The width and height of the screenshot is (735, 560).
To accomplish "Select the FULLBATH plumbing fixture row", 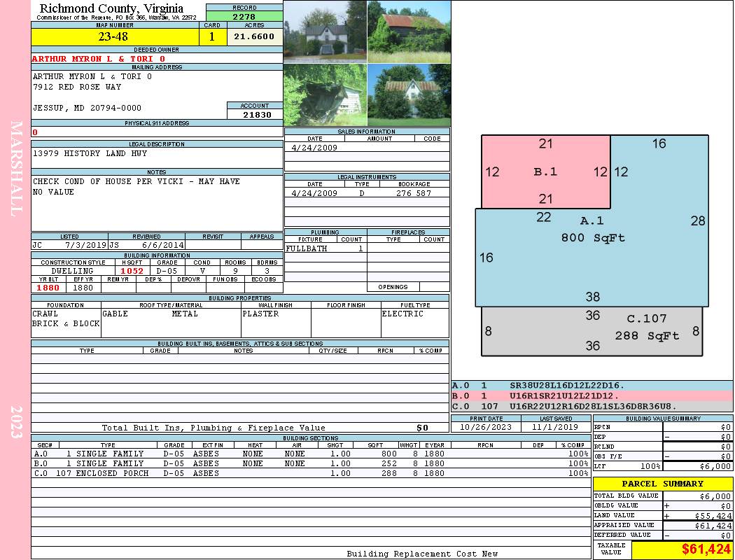I will point(325,248).
